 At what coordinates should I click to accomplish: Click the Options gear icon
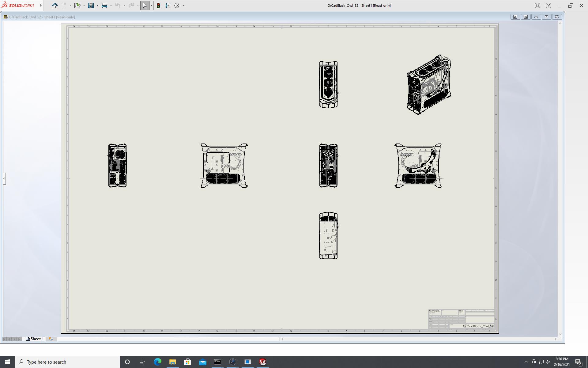tap(177, 6)
